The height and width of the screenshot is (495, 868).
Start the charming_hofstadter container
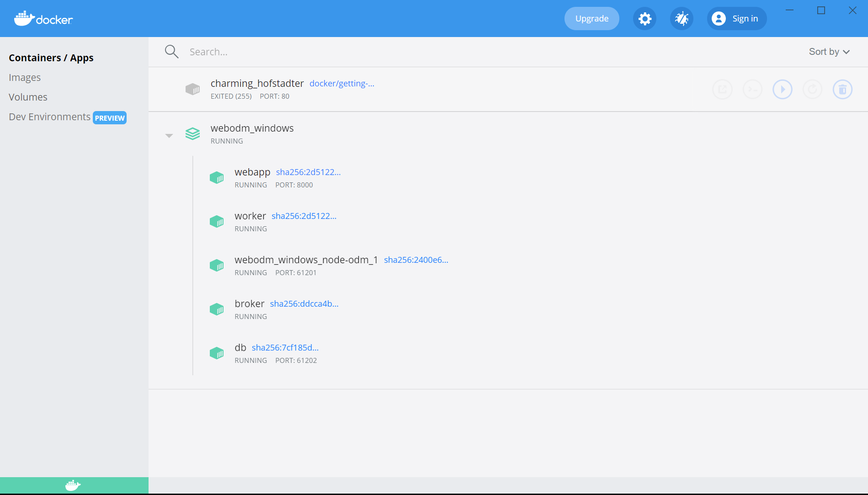tap(782, 90)
